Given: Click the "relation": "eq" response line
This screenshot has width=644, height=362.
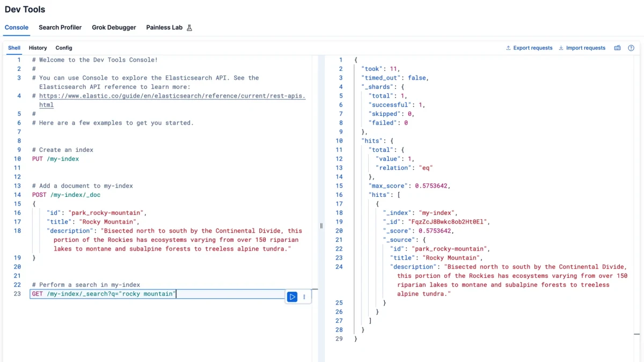Looking at the screenshot, I should click(404, 168).
